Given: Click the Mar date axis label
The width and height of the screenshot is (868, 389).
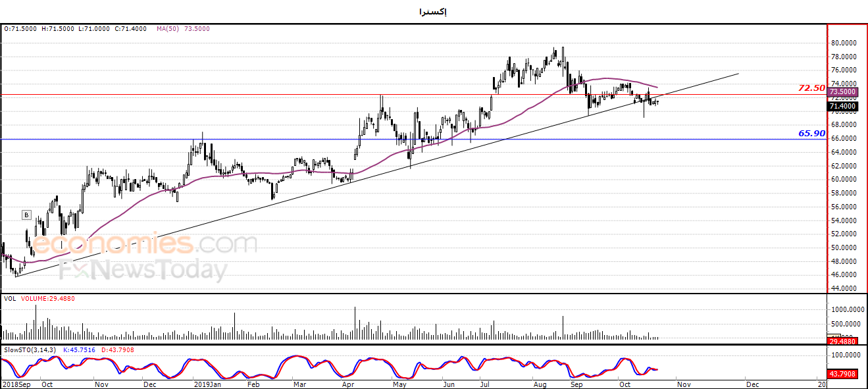Looking at the screenshot, I should [x=300, y=384].
